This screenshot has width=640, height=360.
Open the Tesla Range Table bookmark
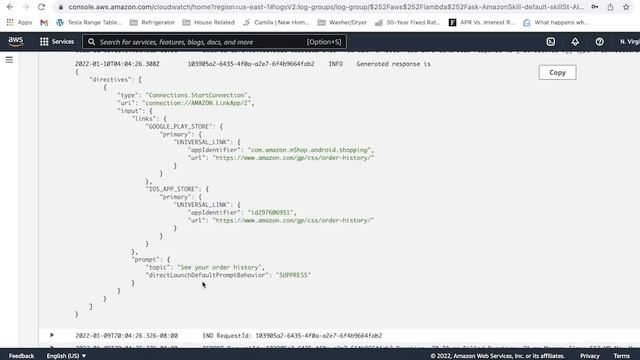pyautogui.click(x=89, y=22)
